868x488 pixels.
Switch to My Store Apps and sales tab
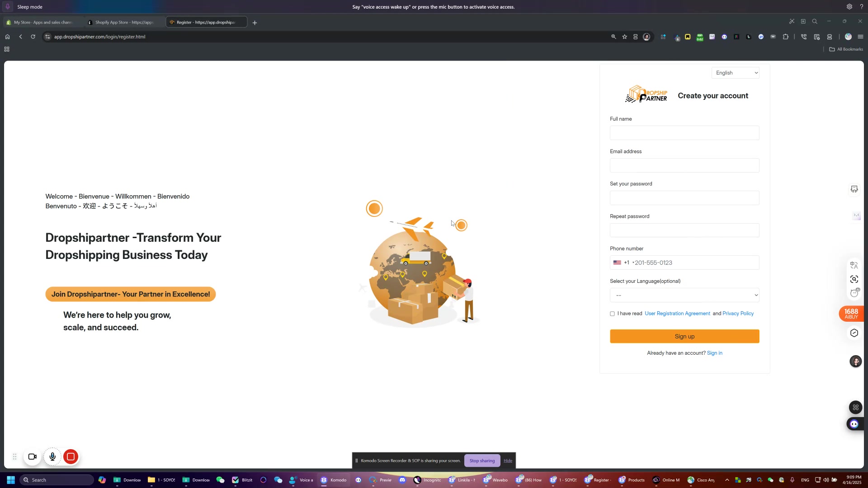[x=43, y=22]
